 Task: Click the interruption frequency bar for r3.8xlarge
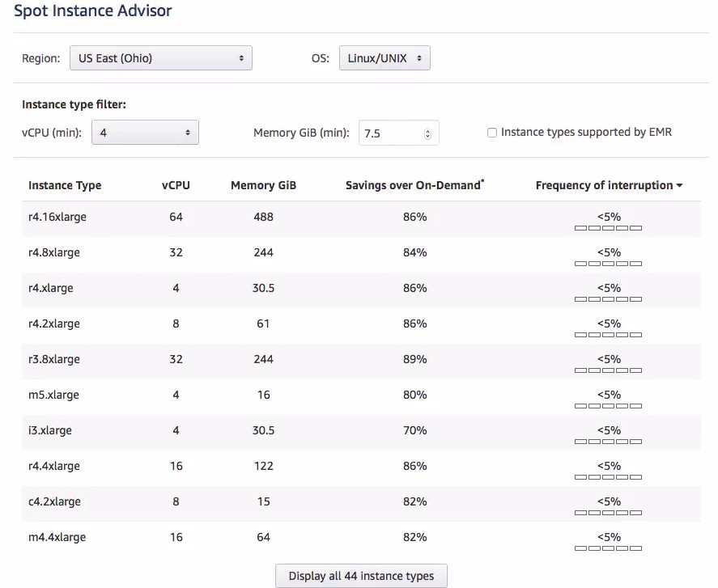608,371
